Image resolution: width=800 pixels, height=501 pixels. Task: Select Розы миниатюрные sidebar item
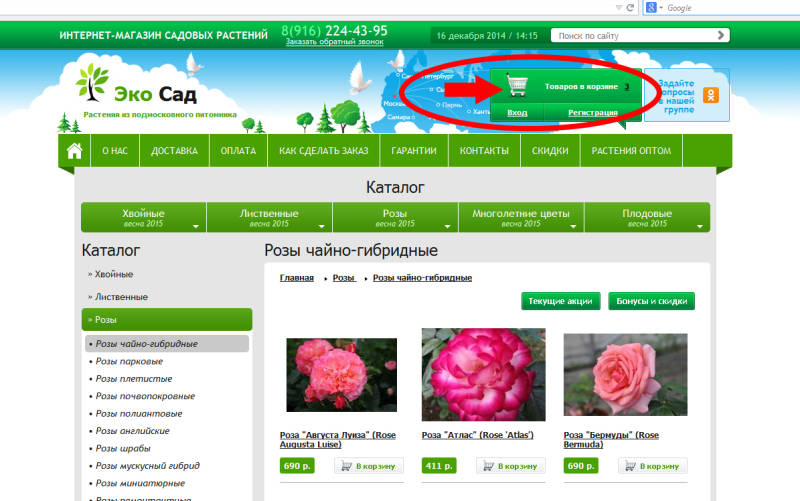[140, 483]
